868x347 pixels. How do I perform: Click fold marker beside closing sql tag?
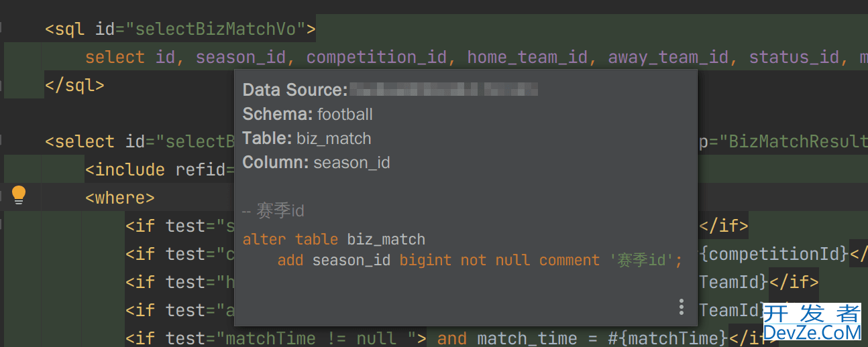[1, 85]
